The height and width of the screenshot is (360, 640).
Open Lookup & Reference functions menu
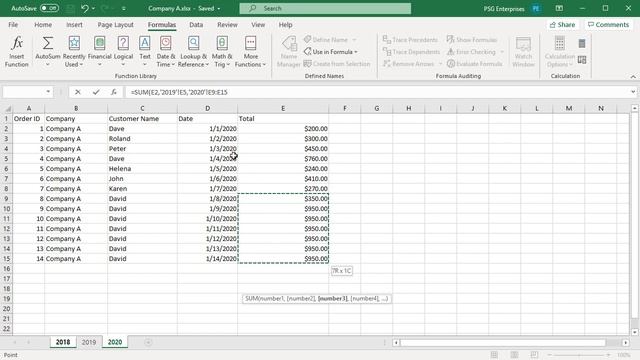tap(193, 52)
